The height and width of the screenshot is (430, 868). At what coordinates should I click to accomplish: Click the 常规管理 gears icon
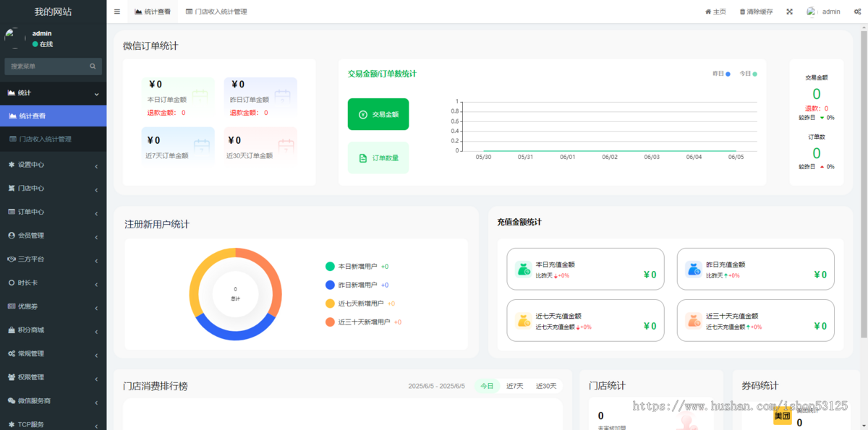tap(12, 353)
